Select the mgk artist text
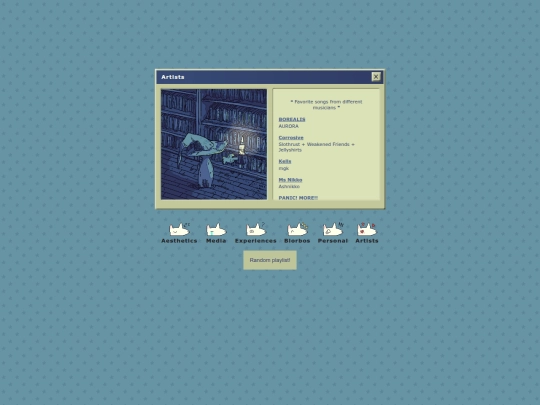Viewport: 540px width, 405px height. (x=284, y=168)
